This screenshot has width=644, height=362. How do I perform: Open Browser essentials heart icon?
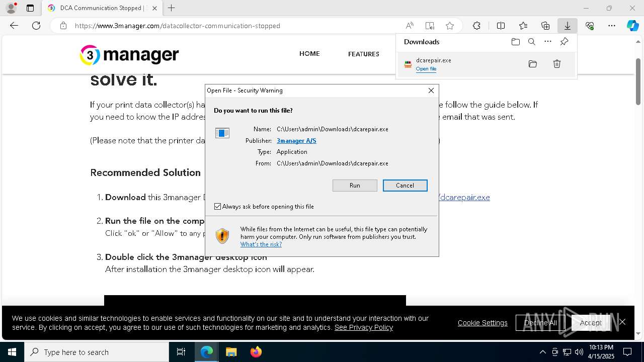(590, 26)
